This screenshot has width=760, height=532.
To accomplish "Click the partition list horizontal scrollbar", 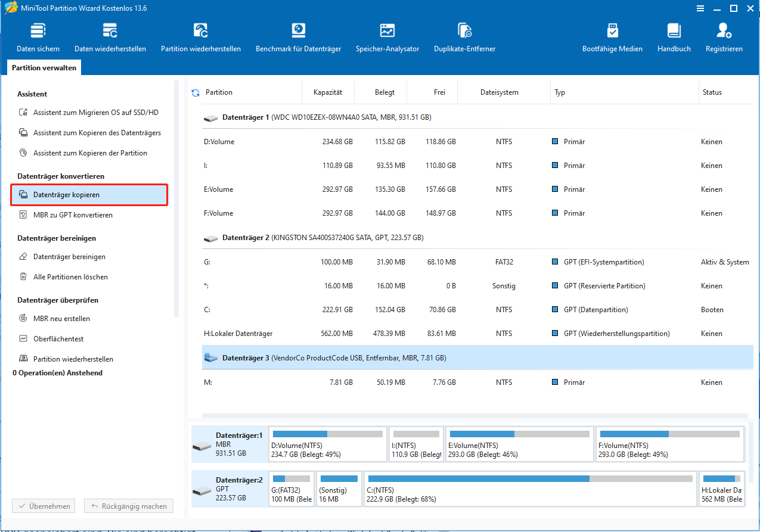I will (x=474, y=415).
